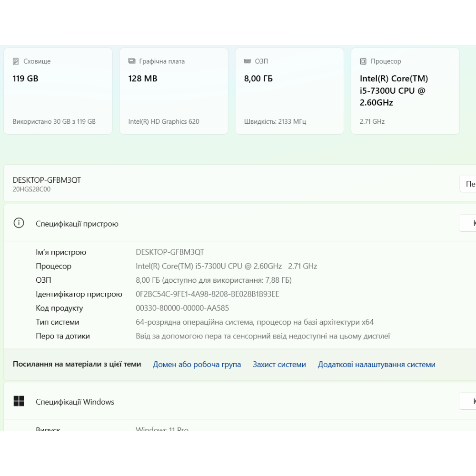Select the product code value 00330-80000
The width and height of the screenshot is (476, 476).
182,308
